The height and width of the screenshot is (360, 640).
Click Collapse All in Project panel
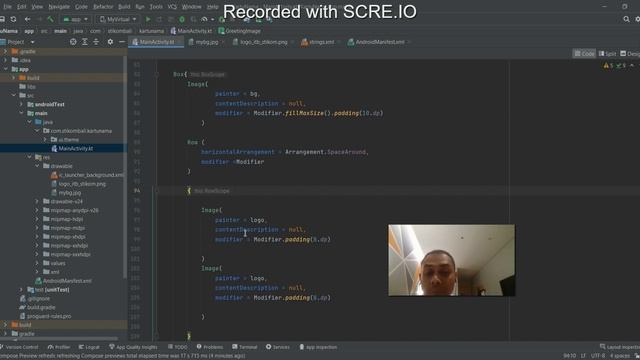click(96, 42)
